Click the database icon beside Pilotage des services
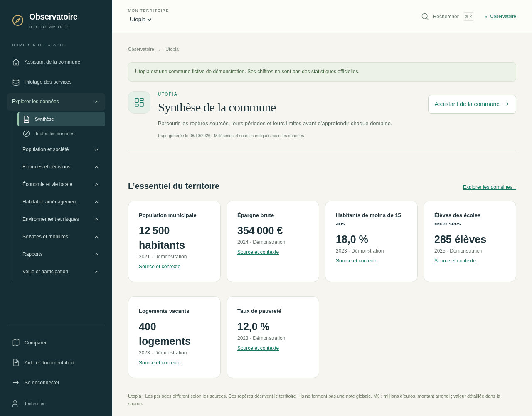Screen dimensions: 532x416 (16, 82)
